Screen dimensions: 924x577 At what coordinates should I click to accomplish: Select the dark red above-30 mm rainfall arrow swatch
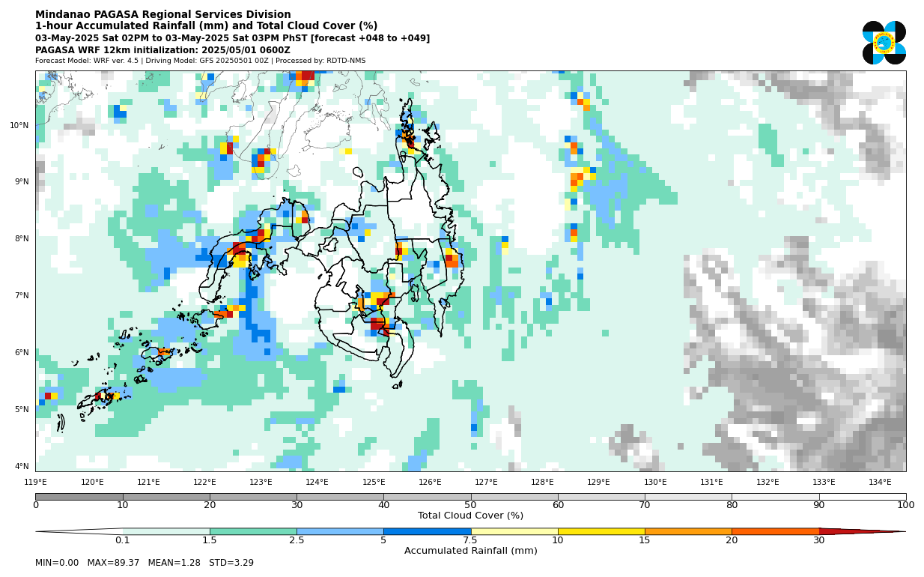(x=861, y=531)
